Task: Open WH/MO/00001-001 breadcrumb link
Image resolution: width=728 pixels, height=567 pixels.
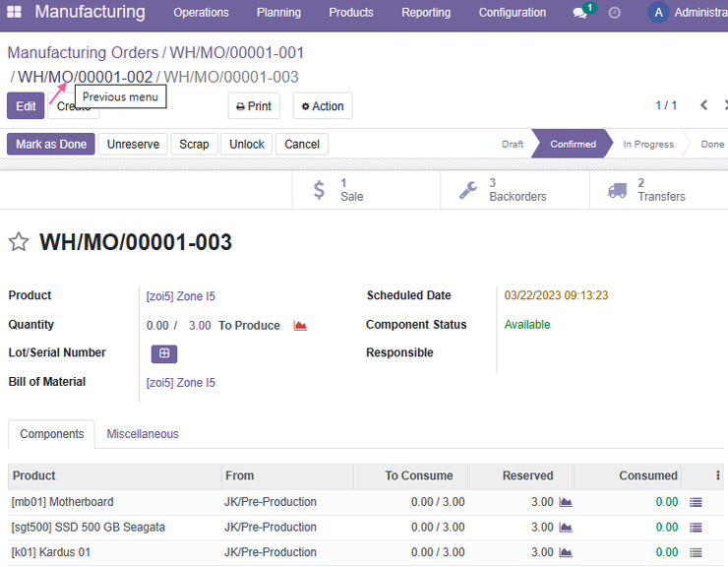Action: (237, 52)
